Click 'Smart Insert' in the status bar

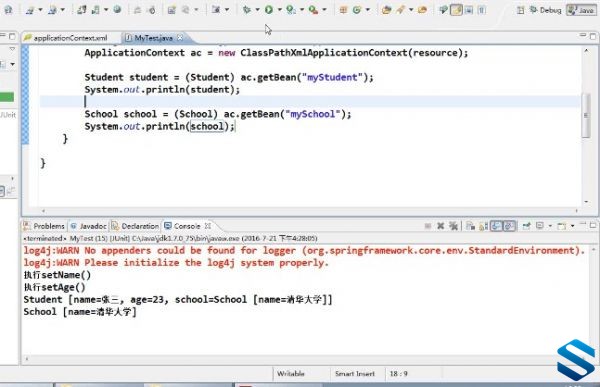click(355, 374)
